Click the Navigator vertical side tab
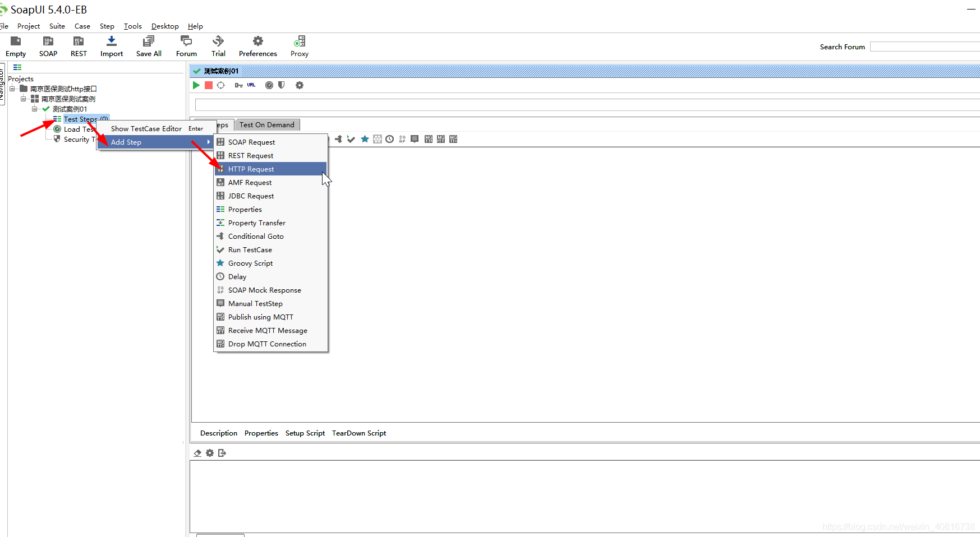 (x=2, y=84)
